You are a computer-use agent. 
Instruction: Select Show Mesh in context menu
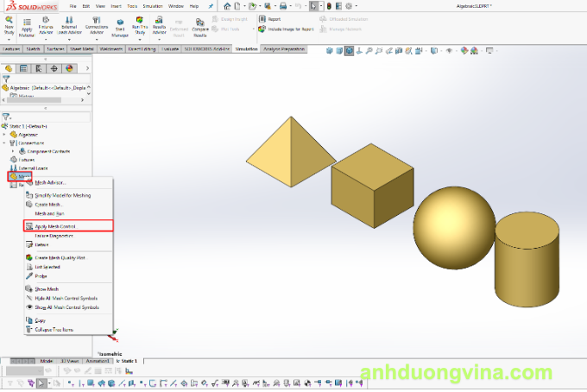coord(47,288)
